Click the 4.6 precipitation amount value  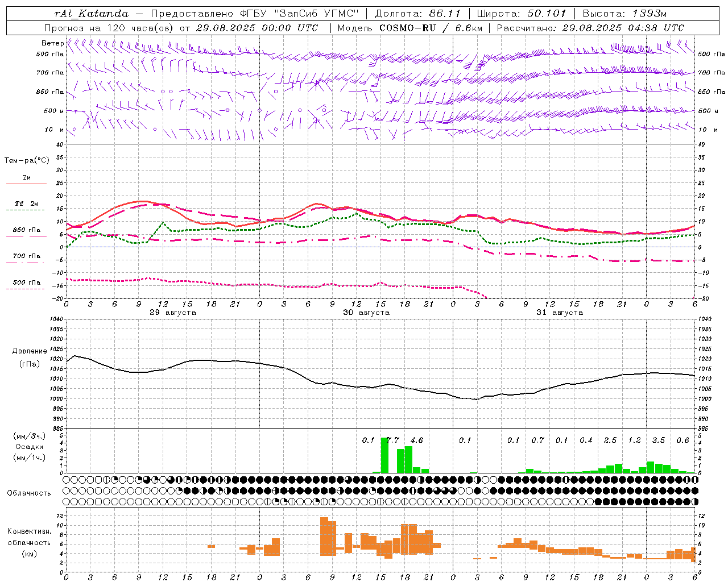(x=416, y=440)
